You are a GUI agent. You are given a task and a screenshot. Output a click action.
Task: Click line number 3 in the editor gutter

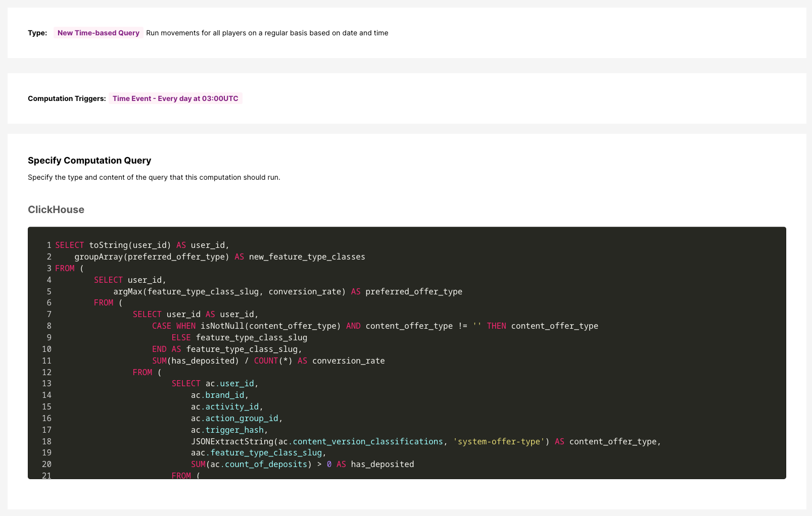pyautogui.click(x=49, y=269)
